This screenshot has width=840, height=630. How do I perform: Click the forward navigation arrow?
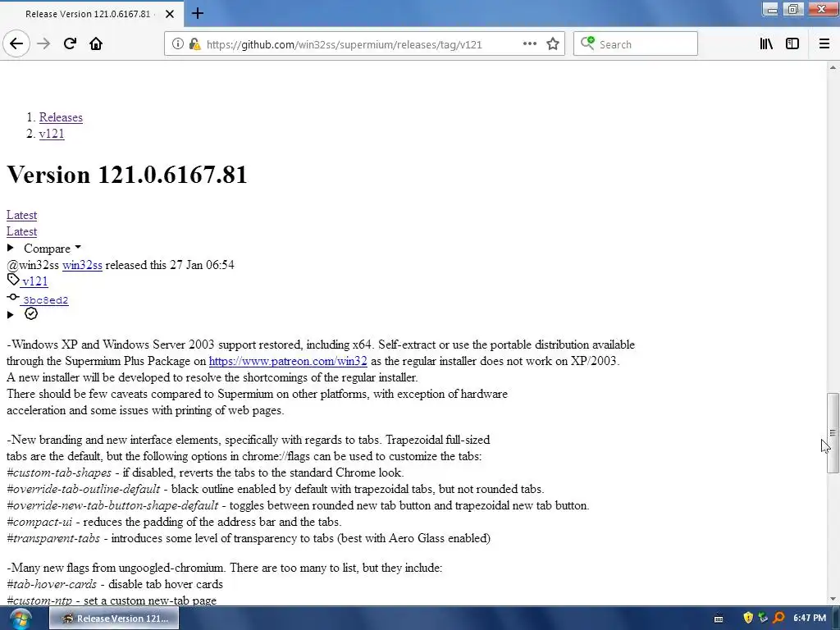[x=43, y=44]
